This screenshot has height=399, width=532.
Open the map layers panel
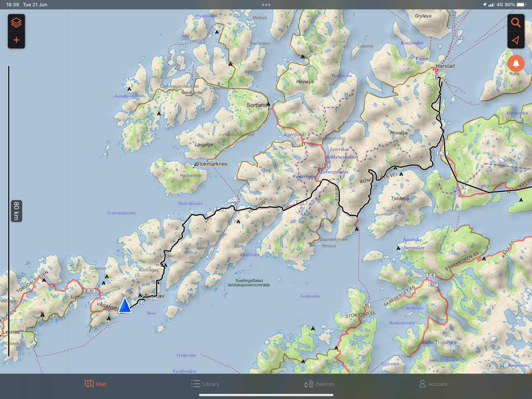pos(16,23)
